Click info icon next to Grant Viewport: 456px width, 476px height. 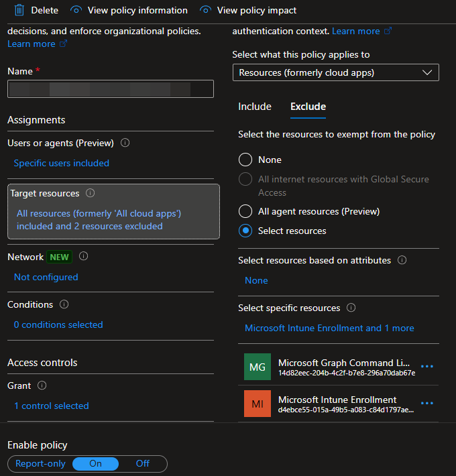[x=42, y=385]
